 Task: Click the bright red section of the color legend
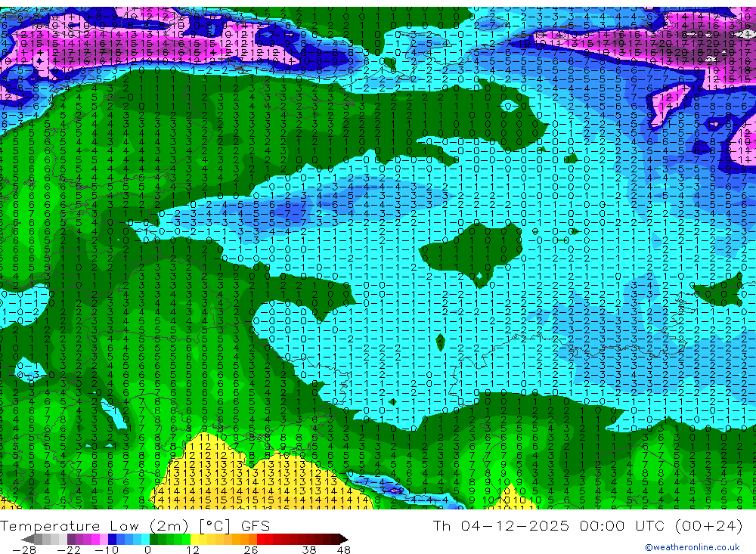265,539
